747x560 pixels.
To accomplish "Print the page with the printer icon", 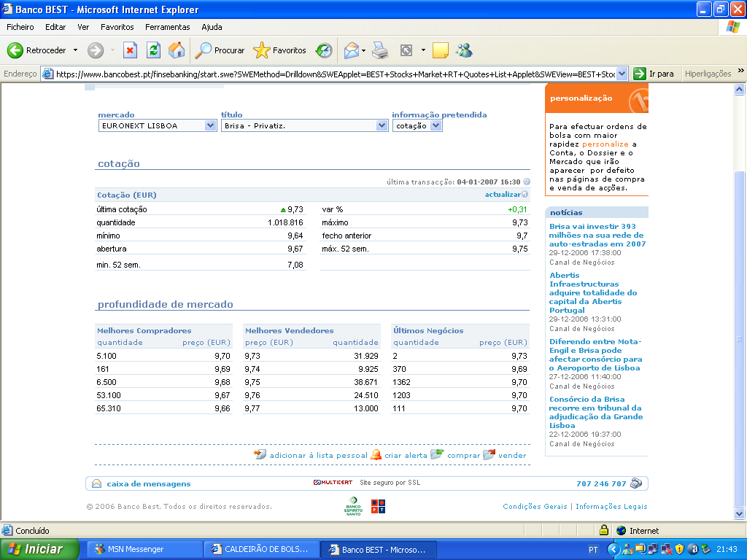I will click(380, 50).
